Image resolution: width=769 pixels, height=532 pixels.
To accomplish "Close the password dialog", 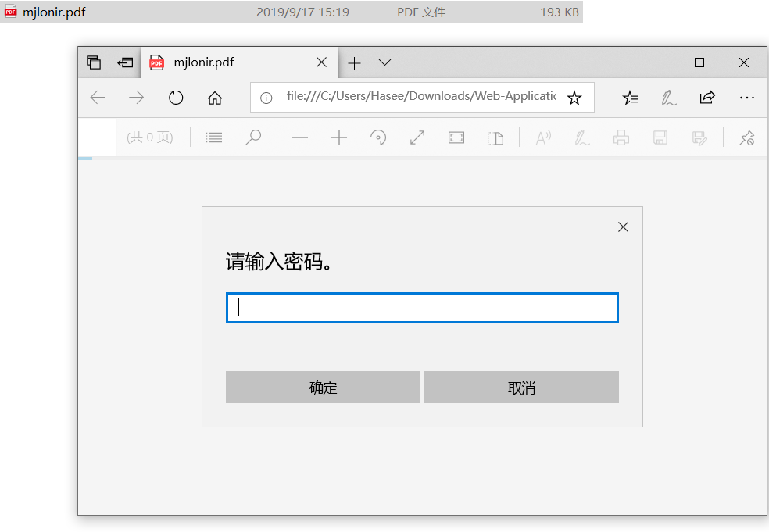I will click(623, 227).
